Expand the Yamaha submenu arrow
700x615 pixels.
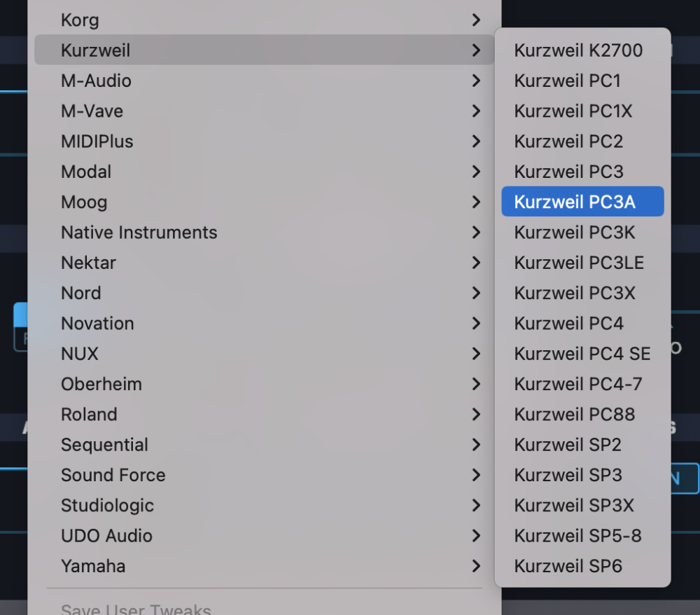tap(476, 566)
